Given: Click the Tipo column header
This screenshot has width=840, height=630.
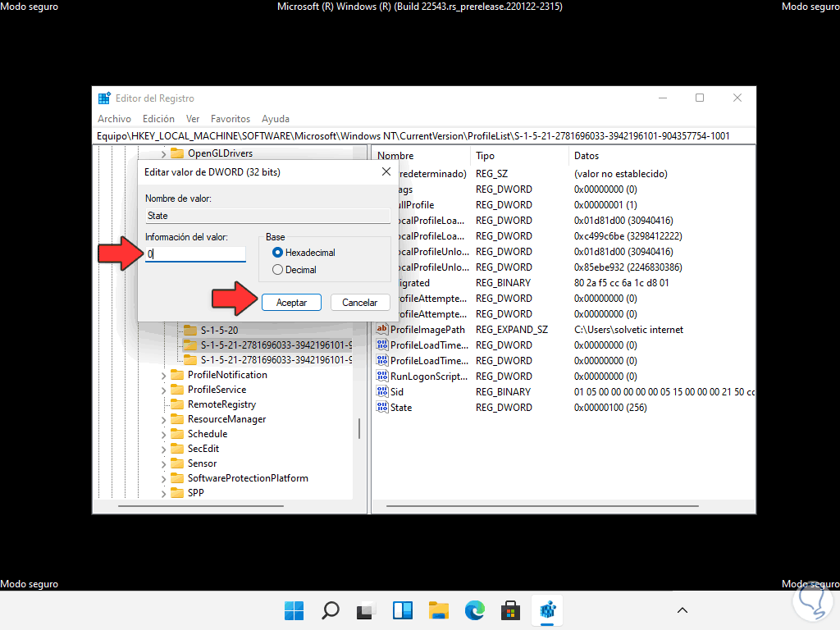Looking at the screenshot, I should (519, 156).
